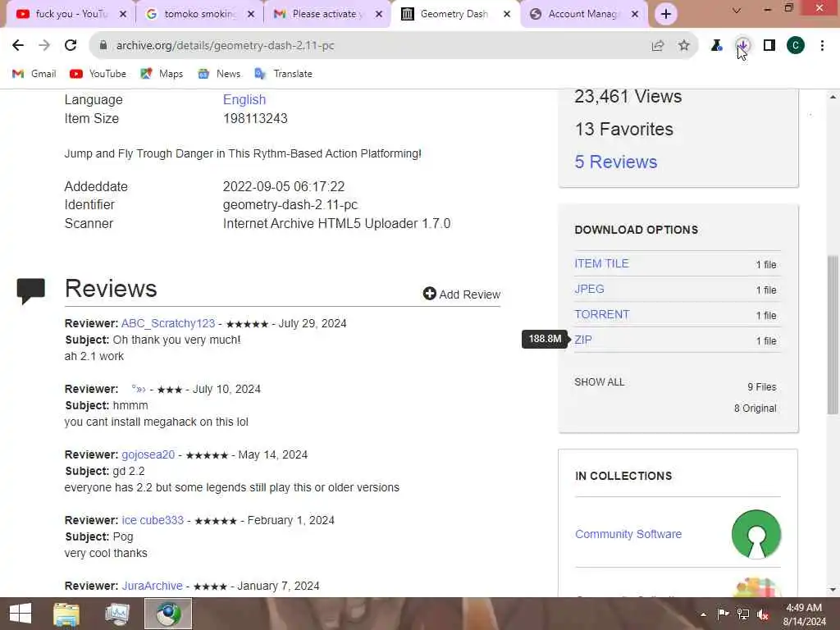This screenshot has width=840, height=630.
Task: Click the scrollbar down arrow
Action: click(x=832, y=590)
